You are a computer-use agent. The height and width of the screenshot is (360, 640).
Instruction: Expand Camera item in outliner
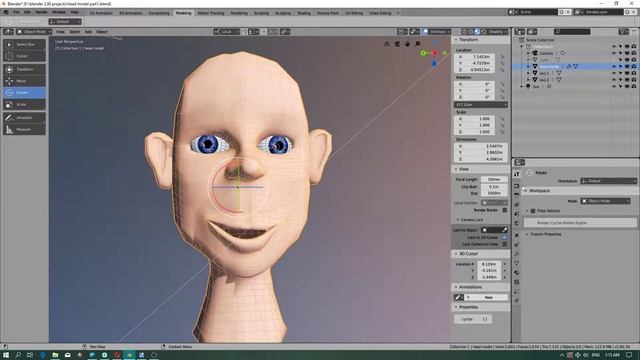(x=528, y=53)
